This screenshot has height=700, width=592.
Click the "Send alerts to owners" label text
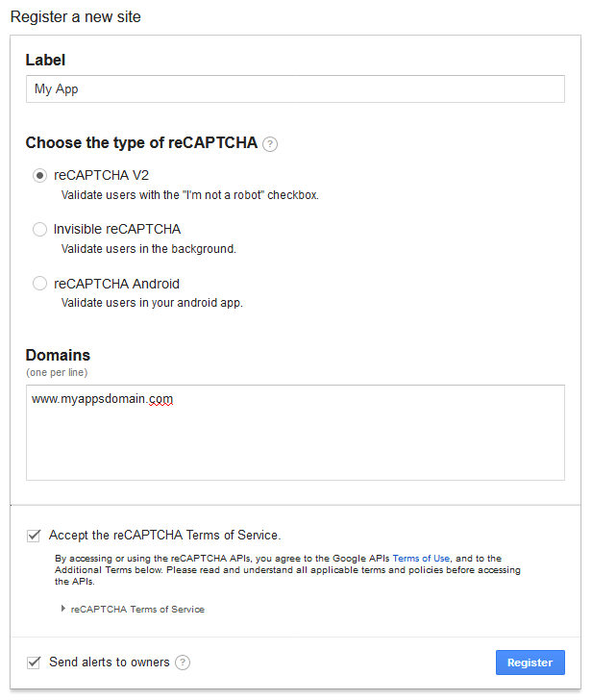(x=110, y=662)
